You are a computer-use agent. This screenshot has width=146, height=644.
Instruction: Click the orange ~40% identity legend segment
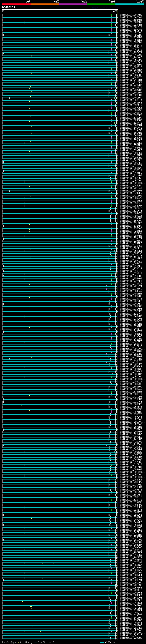click(x=45, y=4)
